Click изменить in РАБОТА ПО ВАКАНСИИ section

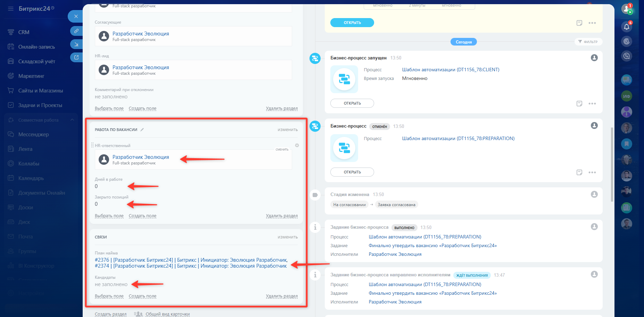pyautogui.click(x=288, y=130)
